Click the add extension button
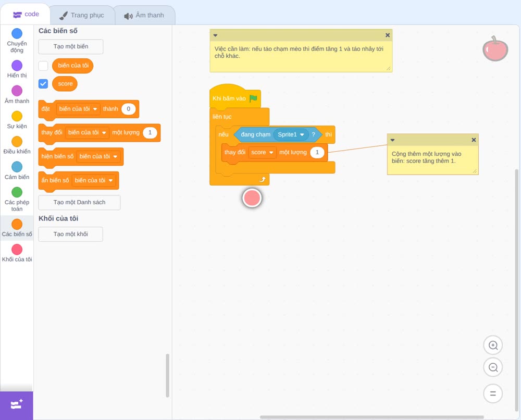Image resolution: width=521 pixels, height=420 pixels. pos(17,405)
